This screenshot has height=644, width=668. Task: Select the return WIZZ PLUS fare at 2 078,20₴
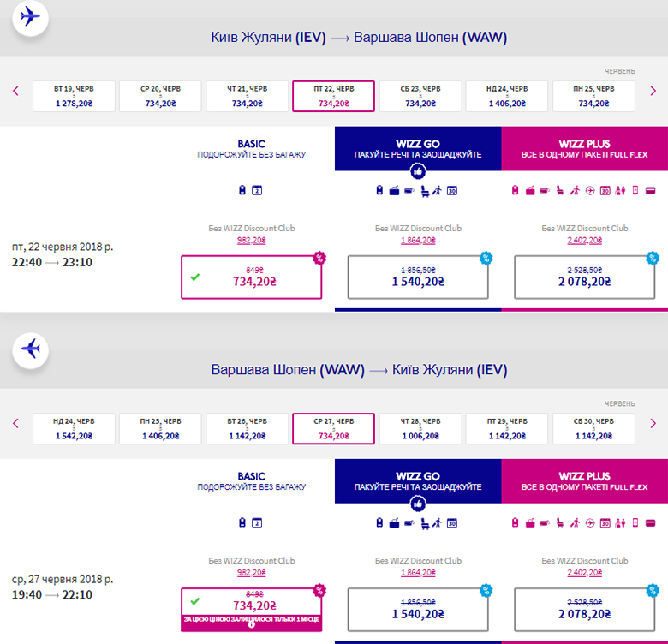(x=584, y=609)
